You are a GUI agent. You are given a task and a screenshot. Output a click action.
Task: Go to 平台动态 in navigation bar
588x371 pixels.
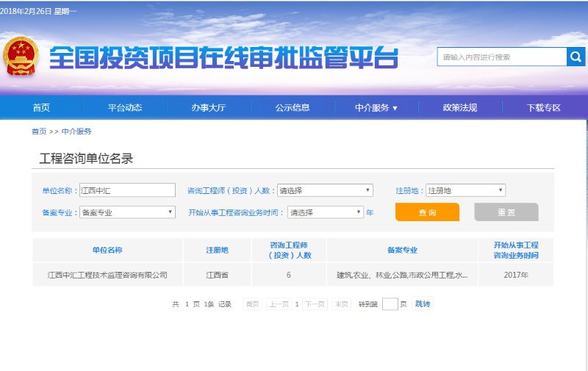pos(125,108)
